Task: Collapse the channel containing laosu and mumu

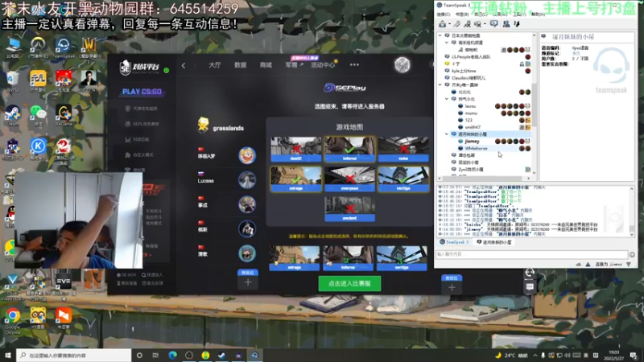Action: coord(447,99)
